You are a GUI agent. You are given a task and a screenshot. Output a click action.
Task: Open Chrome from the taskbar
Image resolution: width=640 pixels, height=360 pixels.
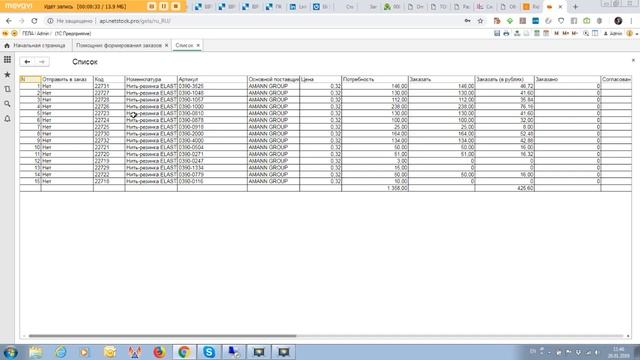pos(184,352)
